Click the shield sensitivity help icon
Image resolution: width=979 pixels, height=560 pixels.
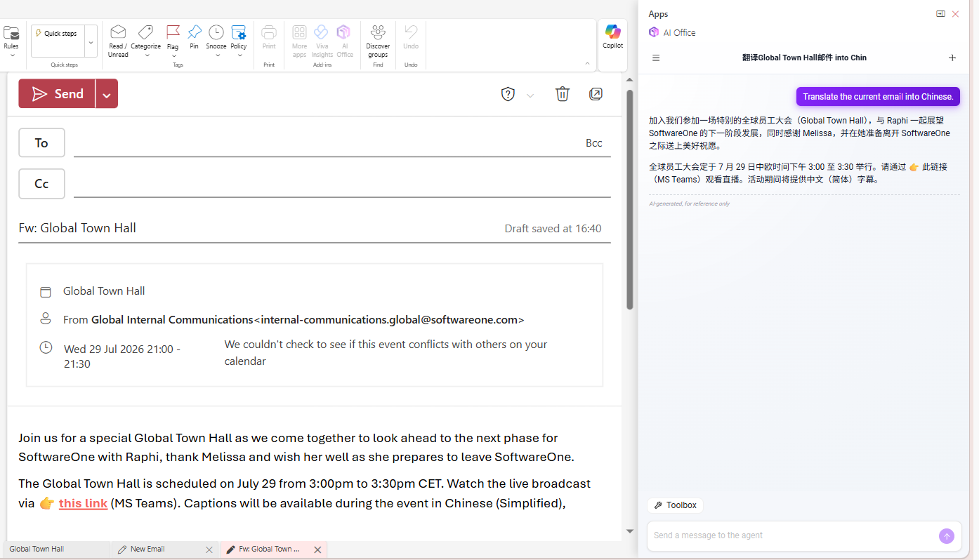(508, 94)
